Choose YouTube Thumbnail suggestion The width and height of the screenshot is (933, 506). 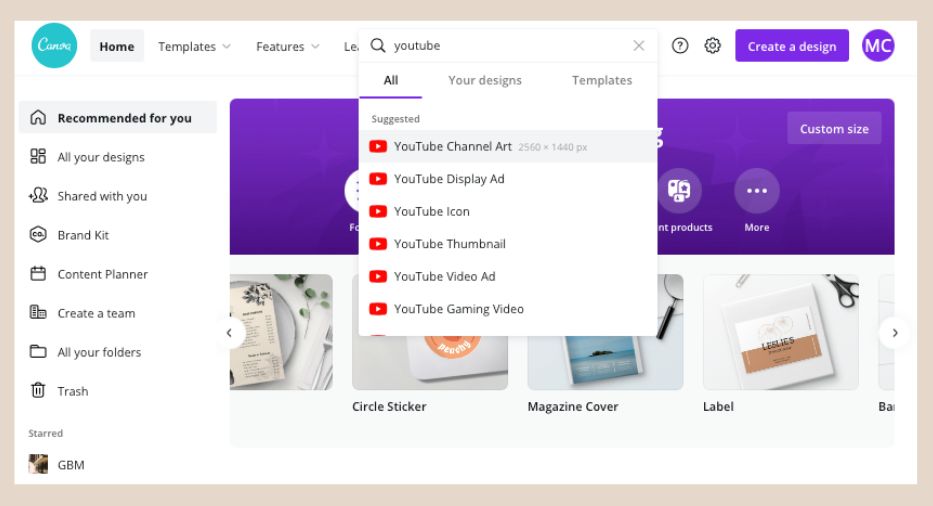508,243
